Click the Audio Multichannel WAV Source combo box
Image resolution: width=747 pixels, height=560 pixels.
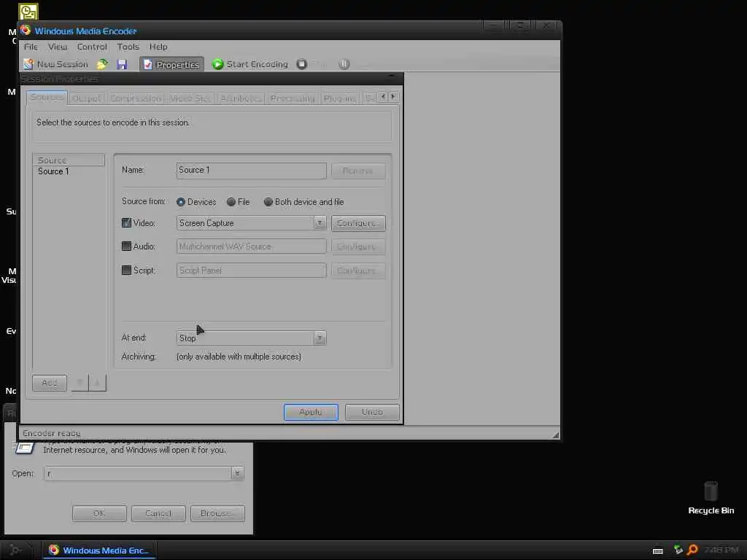[x=251, y=246]
